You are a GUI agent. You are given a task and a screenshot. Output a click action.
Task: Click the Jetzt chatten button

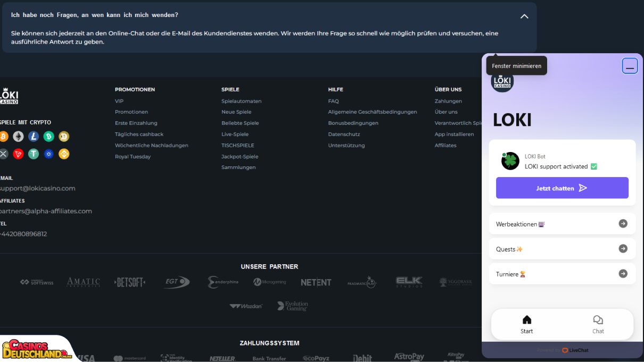[562, 188]
